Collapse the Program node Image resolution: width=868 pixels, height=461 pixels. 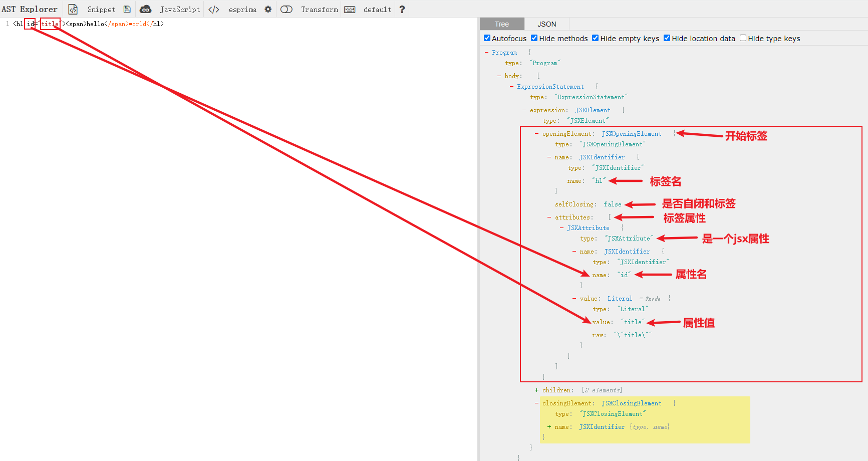[486, 53]
